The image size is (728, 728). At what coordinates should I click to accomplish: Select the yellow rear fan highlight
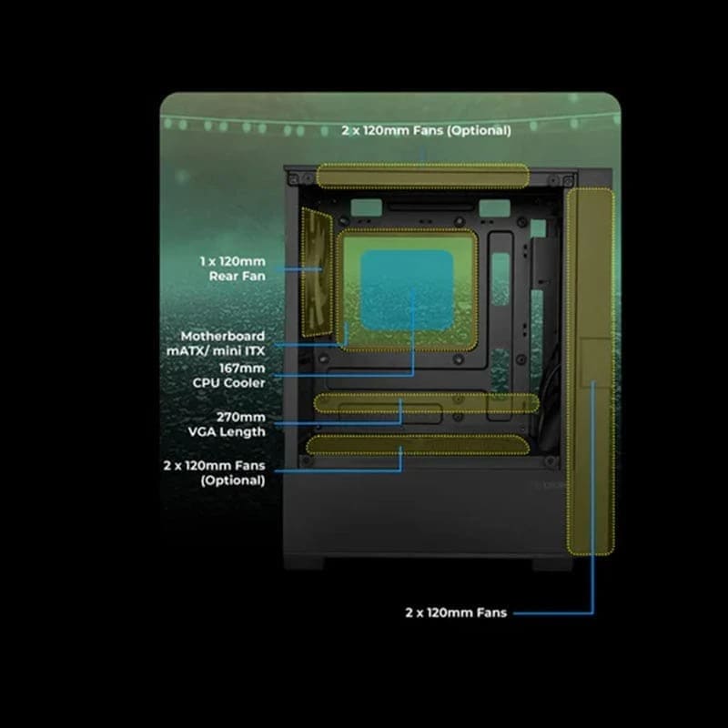(x=317, y=272)
